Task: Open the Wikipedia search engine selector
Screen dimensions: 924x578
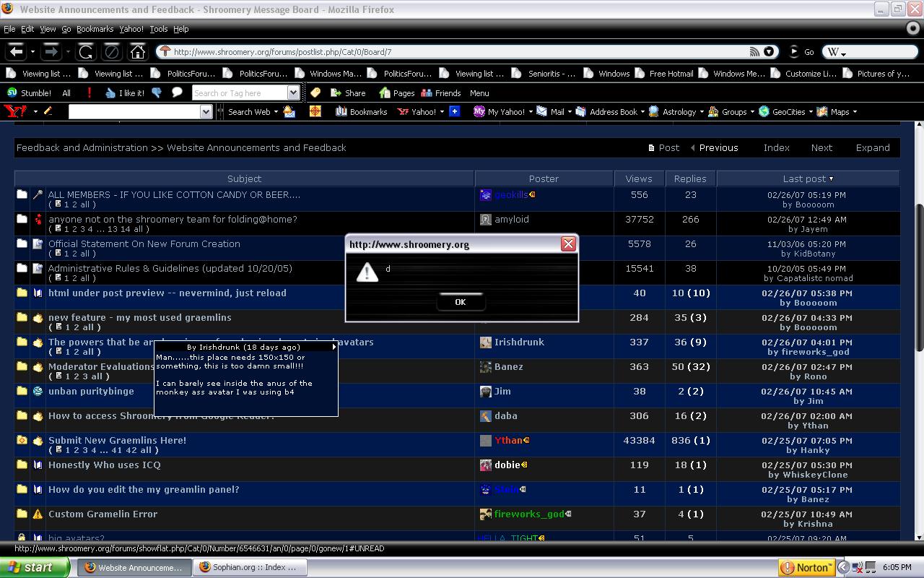Action: click(x=836, y=52)
